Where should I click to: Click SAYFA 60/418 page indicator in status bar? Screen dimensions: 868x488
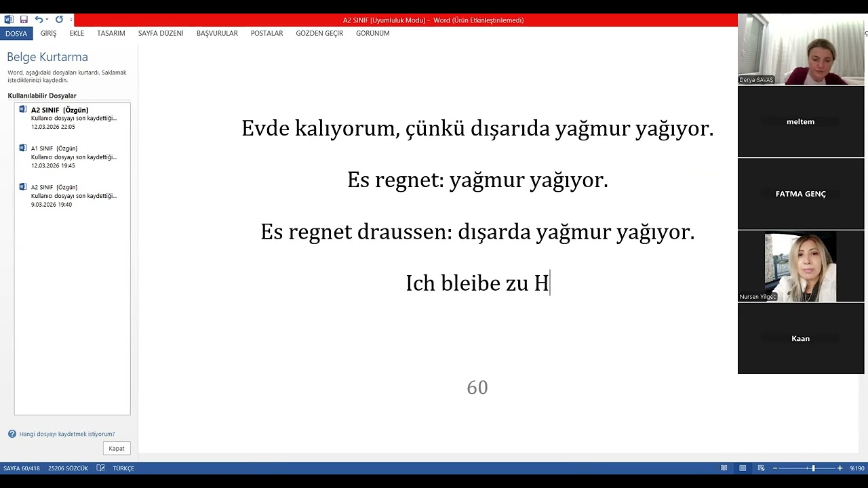22,468
